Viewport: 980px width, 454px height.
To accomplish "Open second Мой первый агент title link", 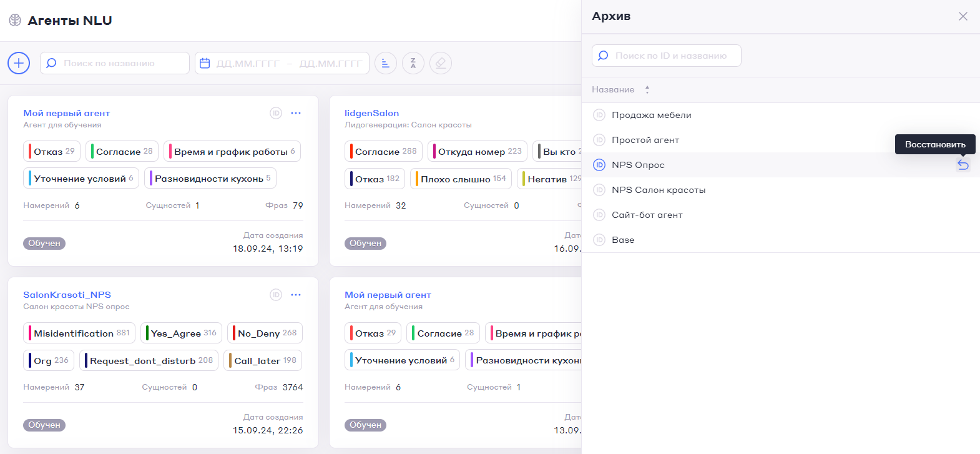I will tap(388, 295).
